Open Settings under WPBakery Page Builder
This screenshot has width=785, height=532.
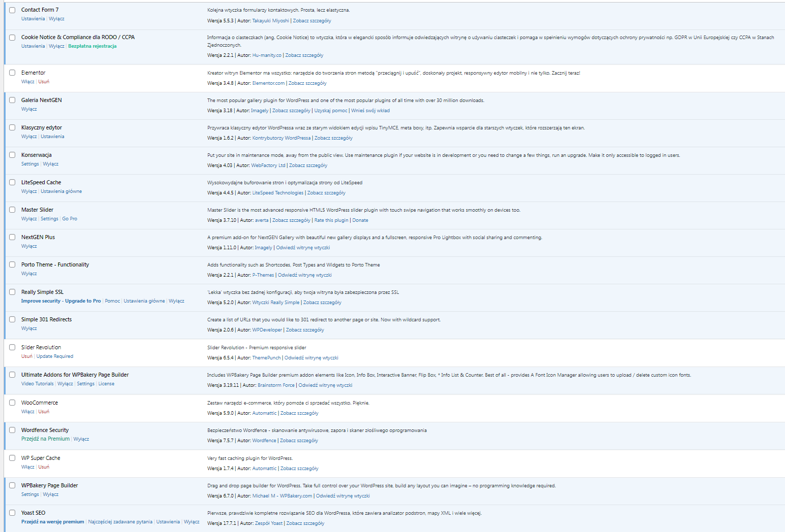click(30, 494)
